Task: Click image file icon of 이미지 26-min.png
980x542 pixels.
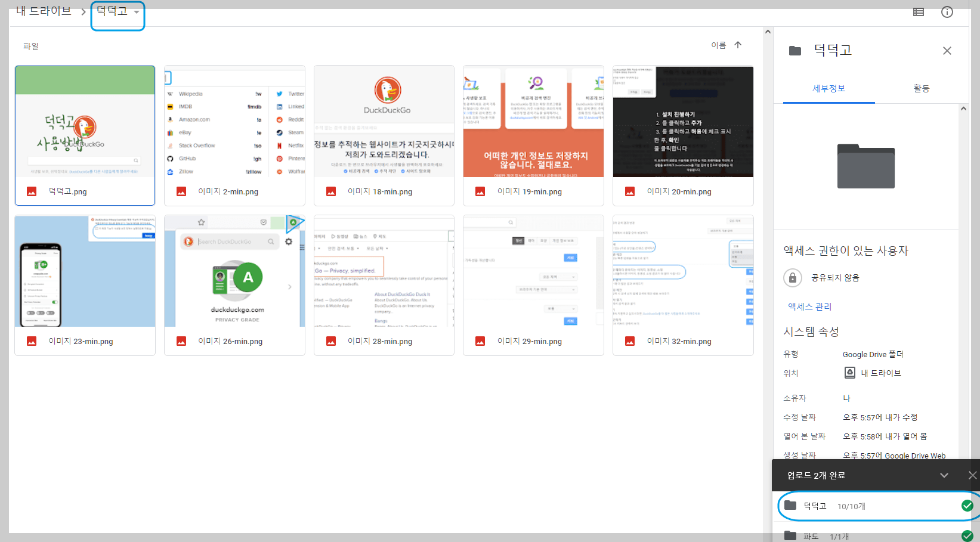Action: (x=181, y=341)
